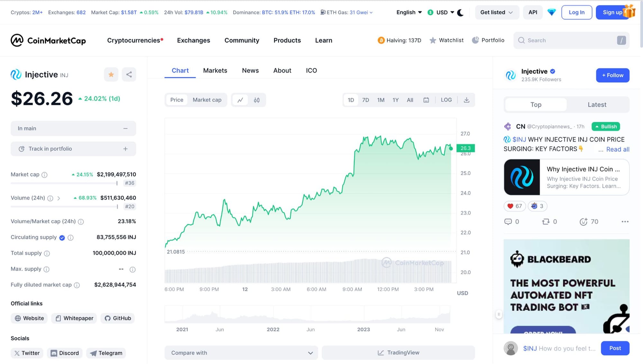Open the Get listed dropdown
The width and height of the screenshot is (643, 364).
pos(496,12)
